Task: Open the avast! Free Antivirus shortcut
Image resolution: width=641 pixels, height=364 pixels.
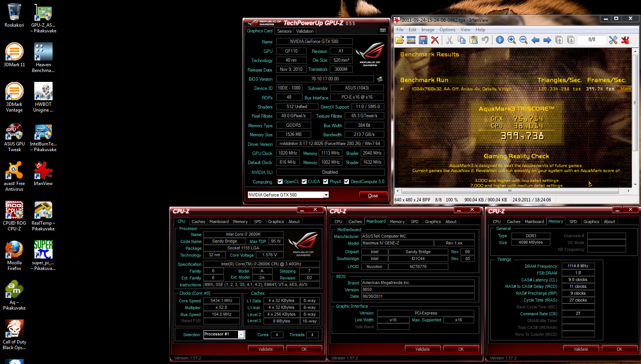Action: coord(14,176)
